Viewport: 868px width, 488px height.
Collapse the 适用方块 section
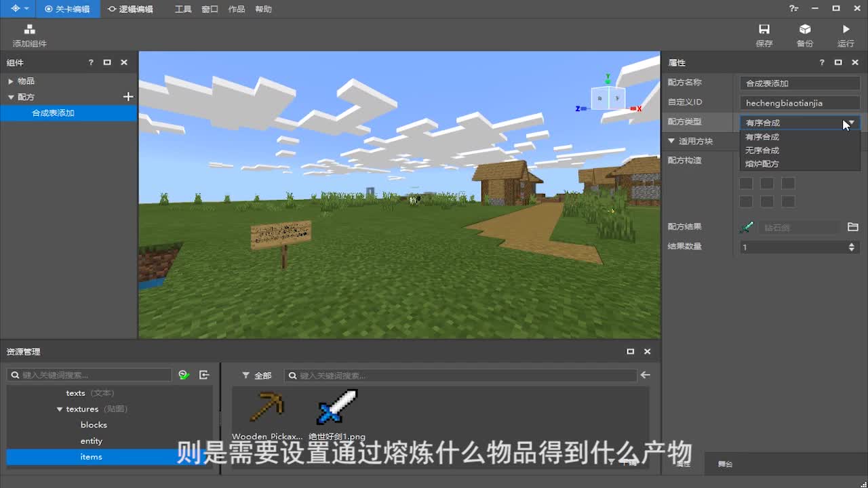tap(671, 141)
